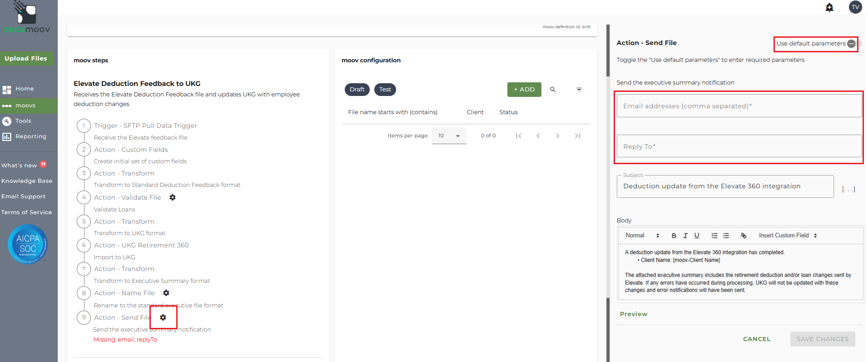This screenshot has height=362, width=868.
Task: Open settings gear for Name File step
Action: click(166, 293)
